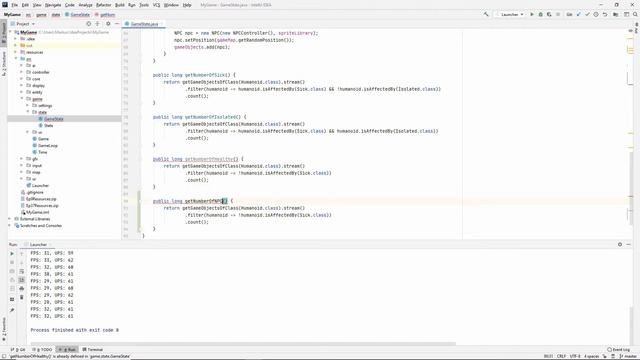Open the Project panel gear settings
Viewport: 640px width, 360px height.
(108, 24)
